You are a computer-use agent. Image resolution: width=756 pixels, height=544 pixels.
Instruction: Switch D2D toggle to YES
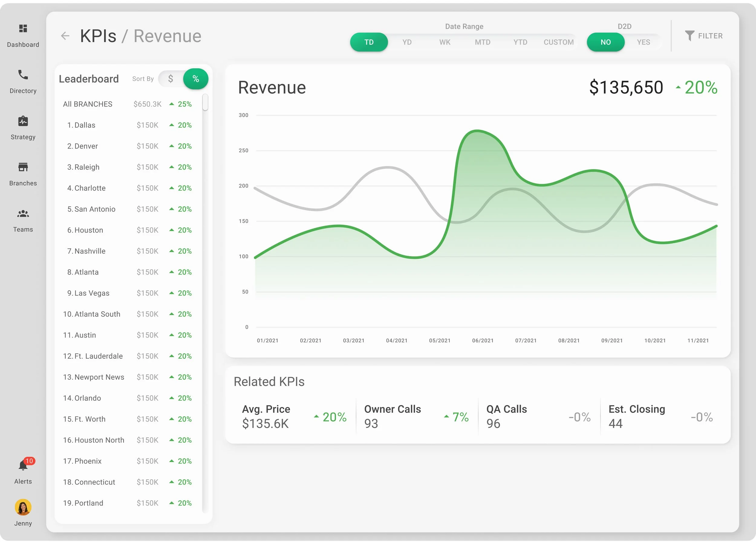pos(643,42)
